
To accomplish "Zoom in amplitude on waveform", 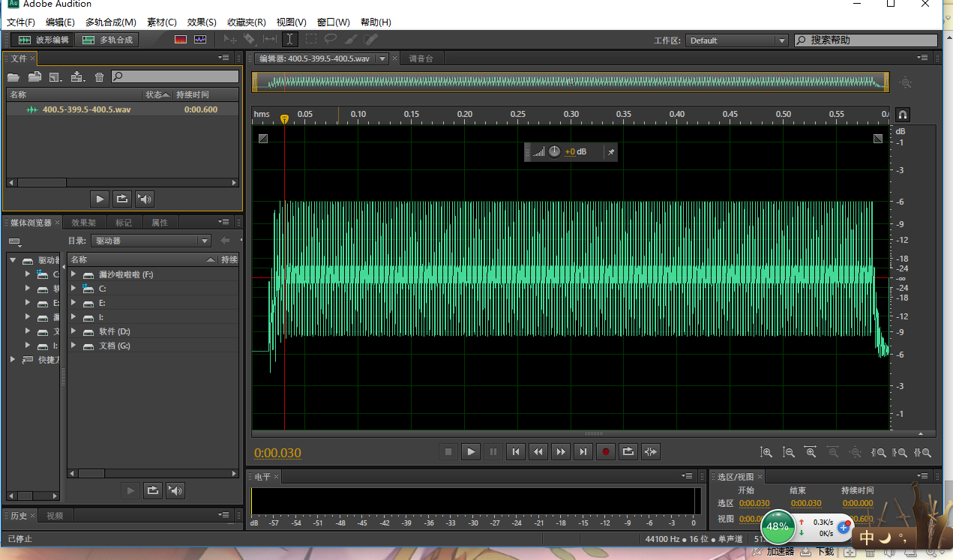I will (766, 452).
